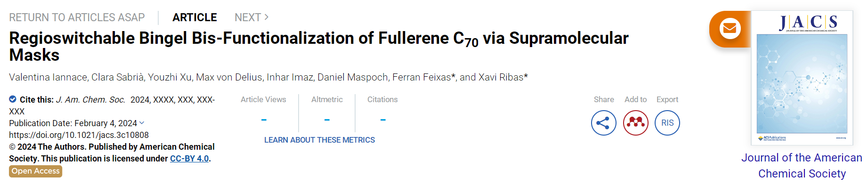
Task: Click the share icon button
Action: 603,123
